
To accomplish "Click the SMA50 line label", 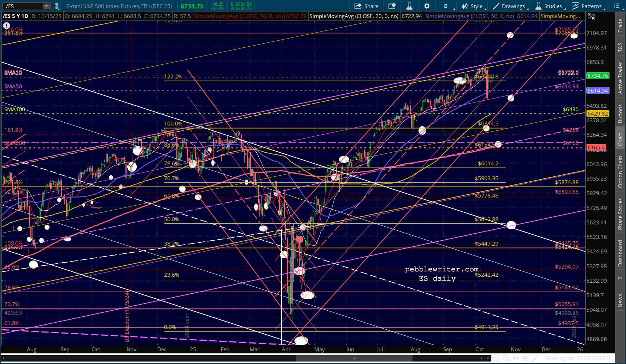I will pos(13,87).
